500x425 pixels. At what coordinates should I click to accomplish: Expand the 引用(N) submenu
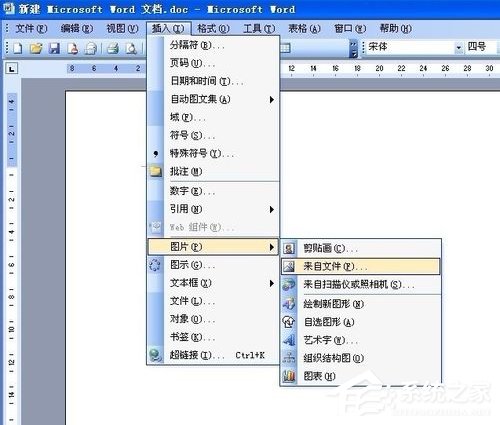tap(213, 209)
